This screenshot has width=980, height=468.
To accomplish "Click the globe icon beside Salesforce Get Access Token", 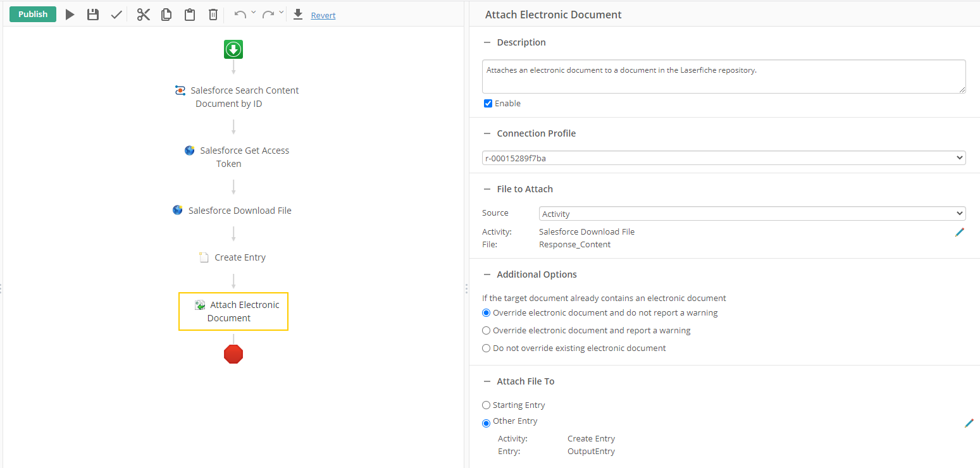I will click(x=190, y=151).
